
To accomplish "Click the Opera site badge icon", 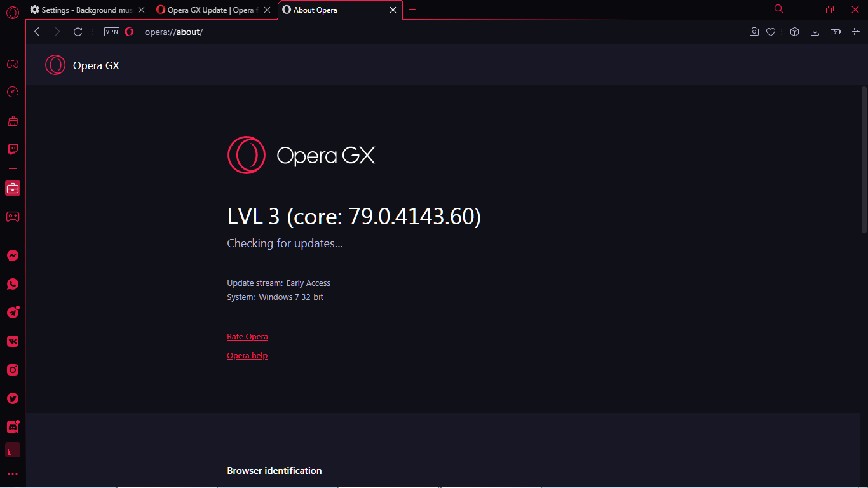I will pos(129,32).
